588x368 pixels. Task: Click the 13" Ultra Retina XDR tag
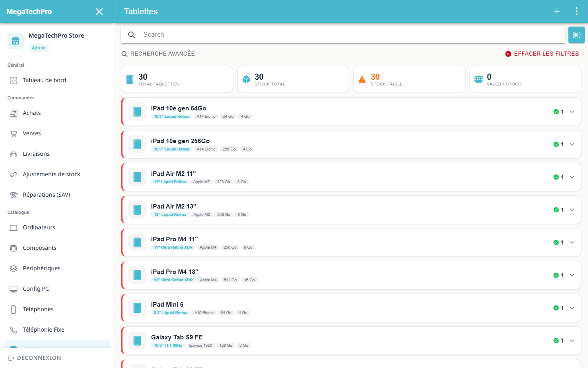pyautogui.click(x=173, y=280)
